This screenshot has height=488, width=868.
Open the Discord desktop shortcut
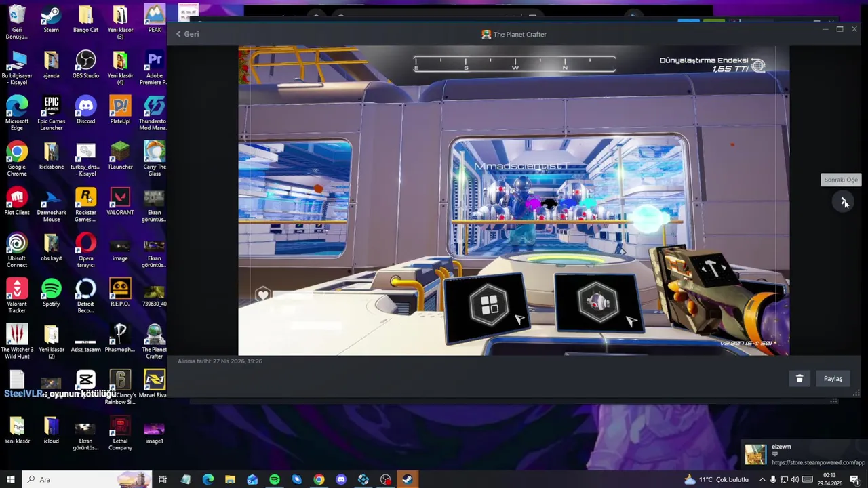click(85, 110)
